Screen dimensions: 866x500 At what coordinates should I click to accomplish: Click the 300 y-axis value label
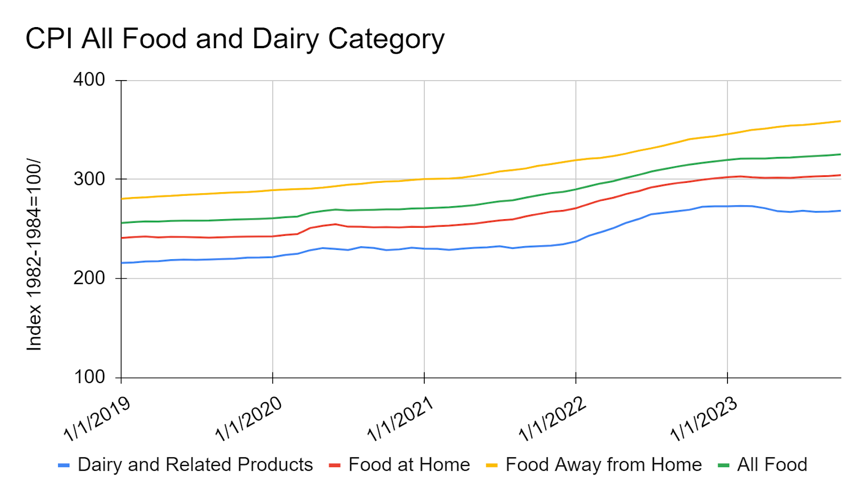(x=89, y=179)
